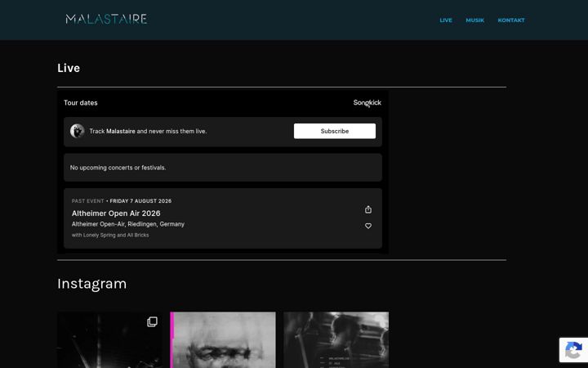Open the first Instagram post with carousel icon
This screenshot has height=368, width=588.
point(110,340)
